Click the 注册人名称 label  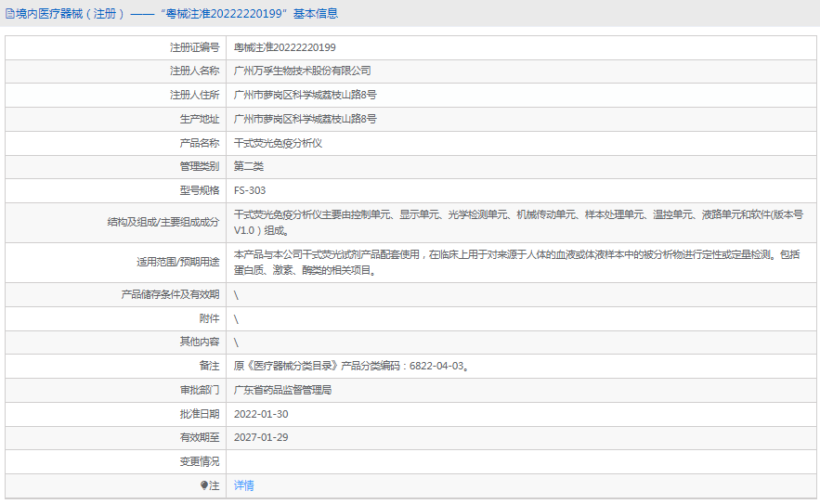click(194, 71)
